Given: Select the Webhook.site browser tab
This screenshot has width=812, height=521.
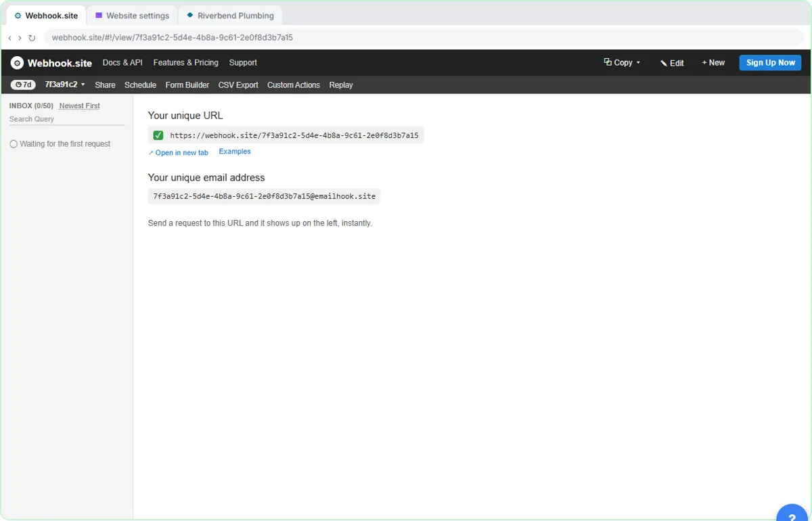Looking at the screenshot, I should [46, 16].
